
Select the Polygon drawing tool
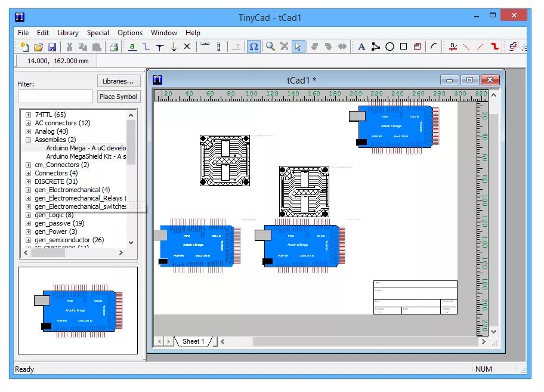[x=375, y=47]
